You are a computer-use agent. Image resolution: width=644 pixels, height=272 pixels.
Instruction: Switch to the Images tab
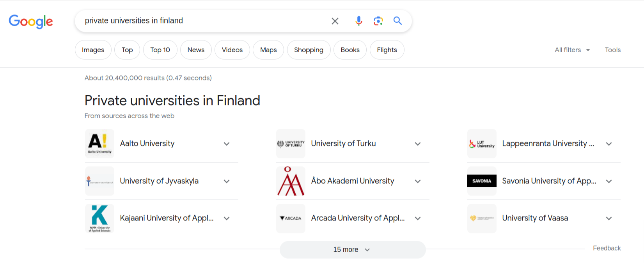click(93, 50)
